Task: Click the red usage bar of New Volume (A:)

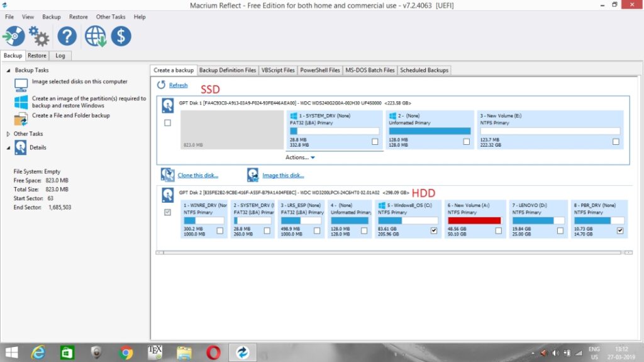Action: coord(474,221)
